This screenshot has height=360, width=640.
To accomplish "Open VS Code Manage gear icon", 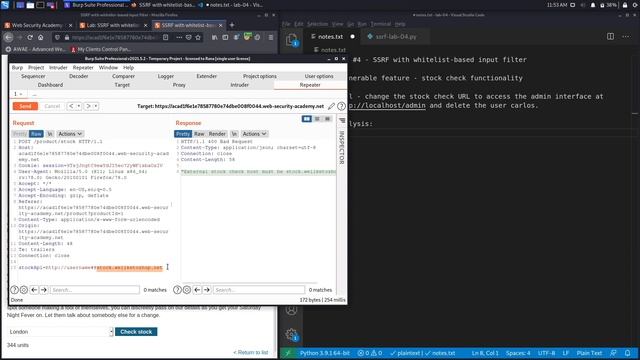I will point(291,334).
